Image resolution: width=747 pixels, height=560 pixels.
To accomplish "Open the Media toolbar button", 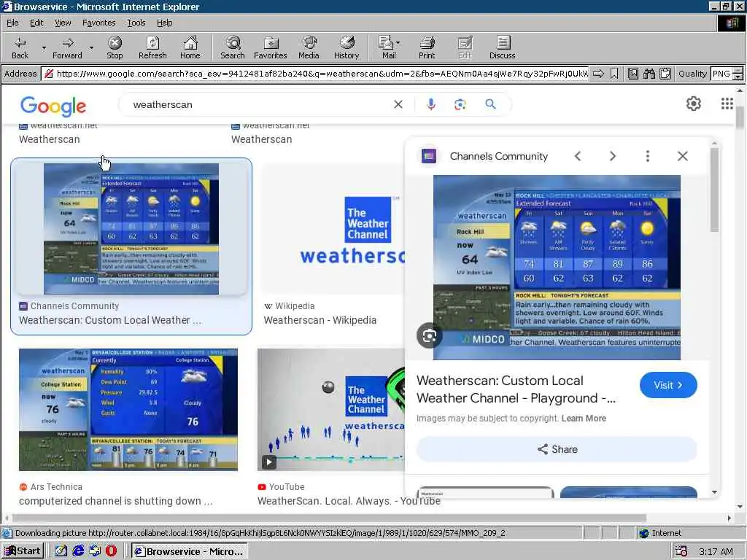I will [x=309, y=47].
